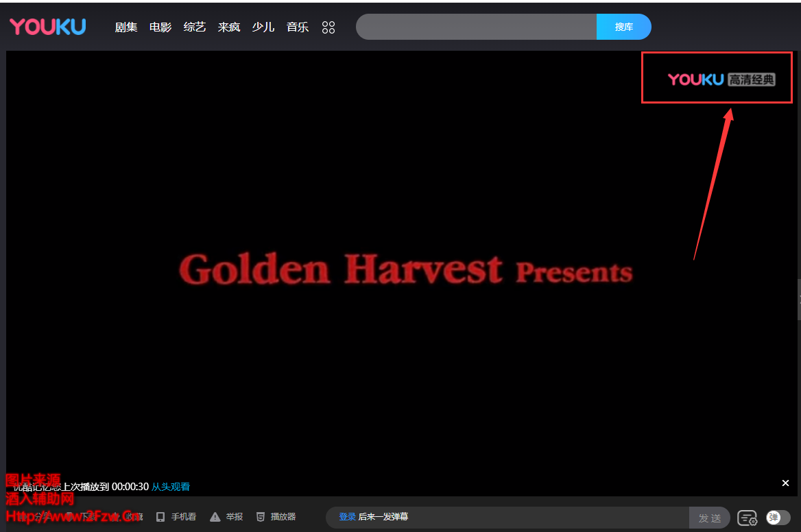This screenshot has width=801, height=532.
Task: Expand the all-channels grid icon
Action: pyautogui.click(x=328, y=27)
